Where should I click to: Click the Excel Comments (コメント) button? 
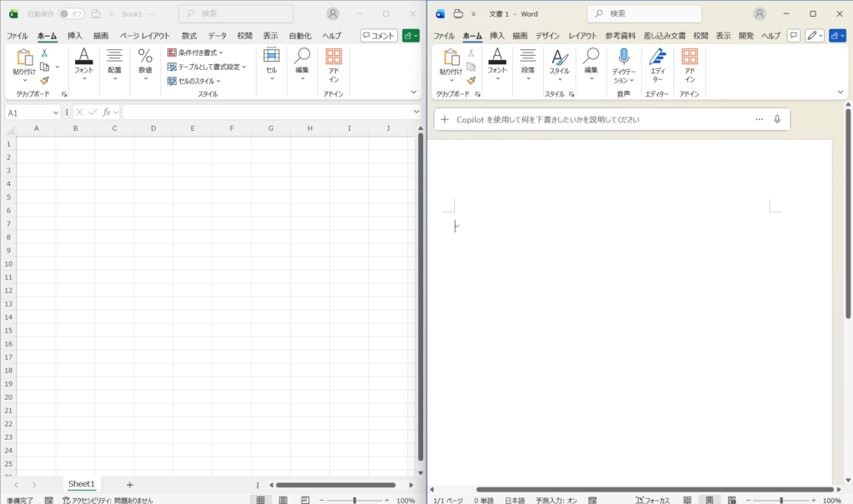[379, 36]
